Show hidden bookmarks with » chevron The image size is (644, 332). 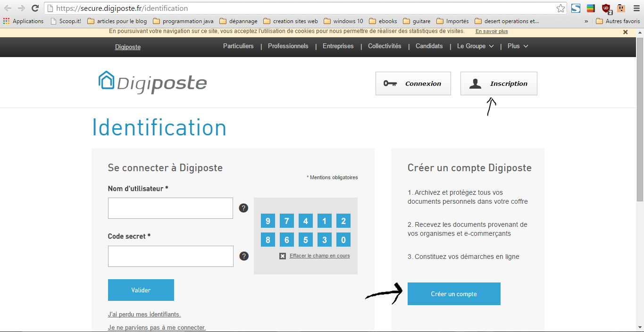click(x=586, y=21)
